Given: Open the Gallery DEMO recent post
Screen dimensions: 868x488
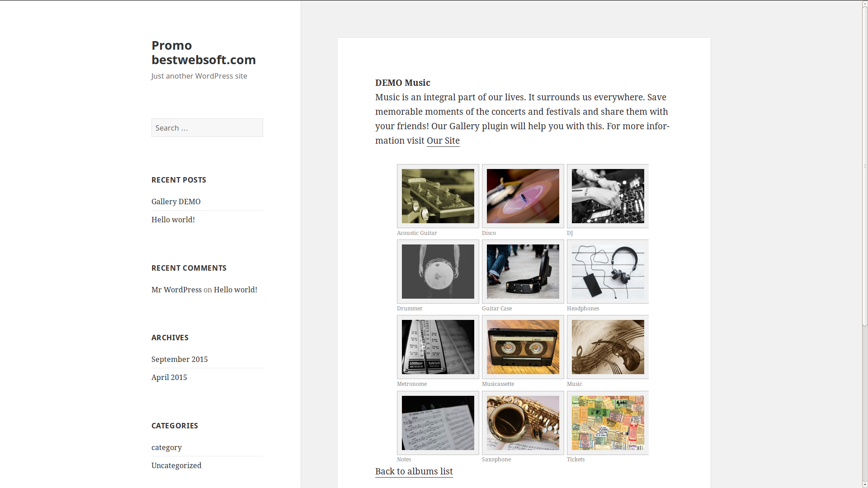Looking at the screenshot, I should click(176, 202).
